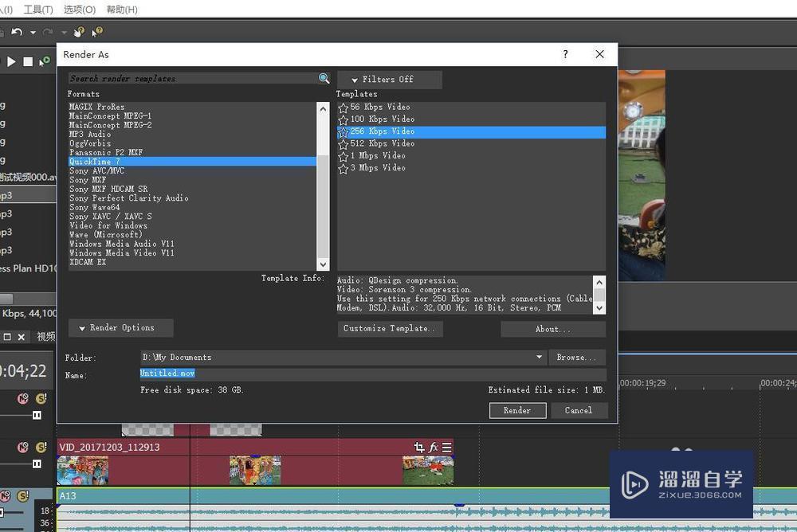Select the Sony XAVC / XAVC S format
Image resolution: width=797 pixels, height=532 pixels.
(192, 217)
